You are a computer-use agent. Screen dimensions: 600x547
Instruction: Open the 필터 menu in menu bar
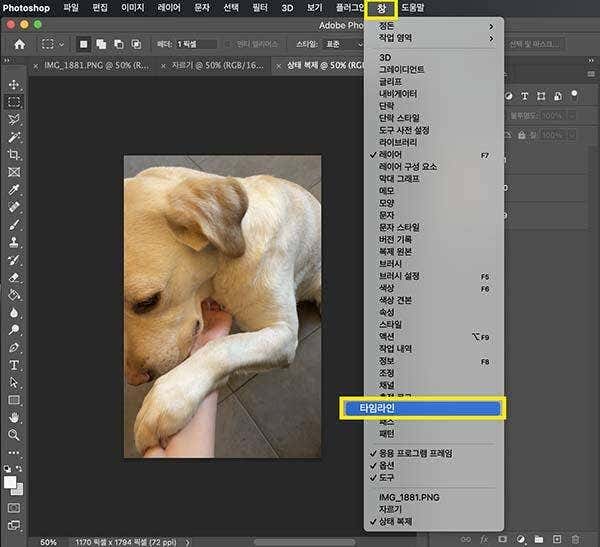(x=260, y=7)
